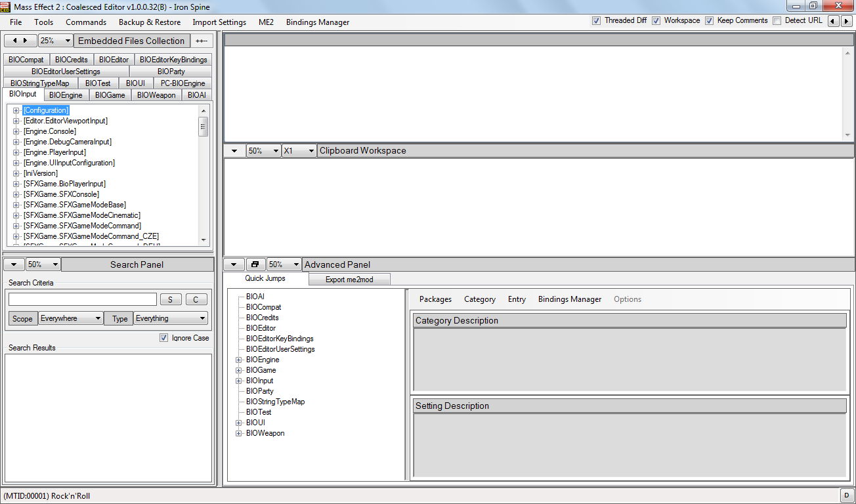
Task: Expand BIOEngine in the Quick Jumps tree
Action: tap(239, 360)
